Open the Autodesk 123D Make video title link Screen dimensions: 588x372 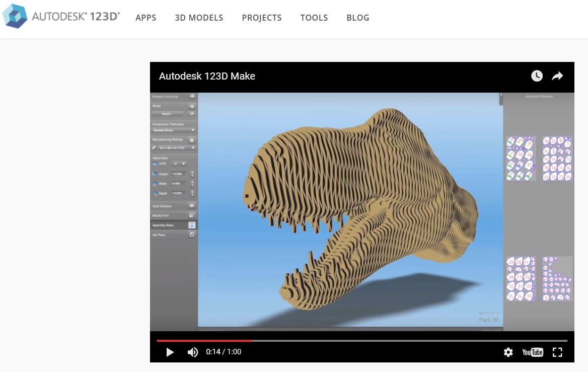tap(207, 76)
